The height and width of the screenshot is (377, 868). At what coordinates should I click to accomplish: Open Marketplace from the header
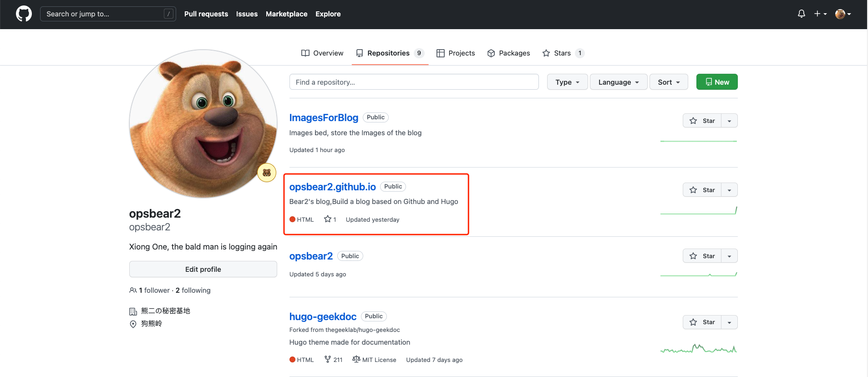coord(286,14)
